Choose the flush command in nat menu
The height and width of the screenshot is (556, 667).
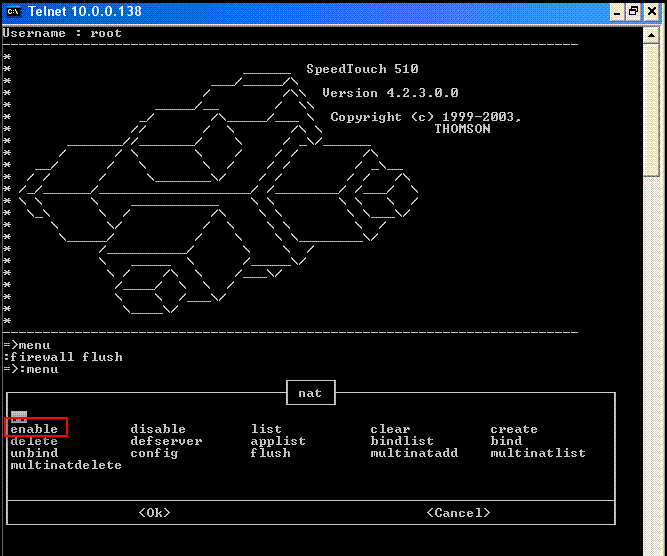tap(270, 453)
